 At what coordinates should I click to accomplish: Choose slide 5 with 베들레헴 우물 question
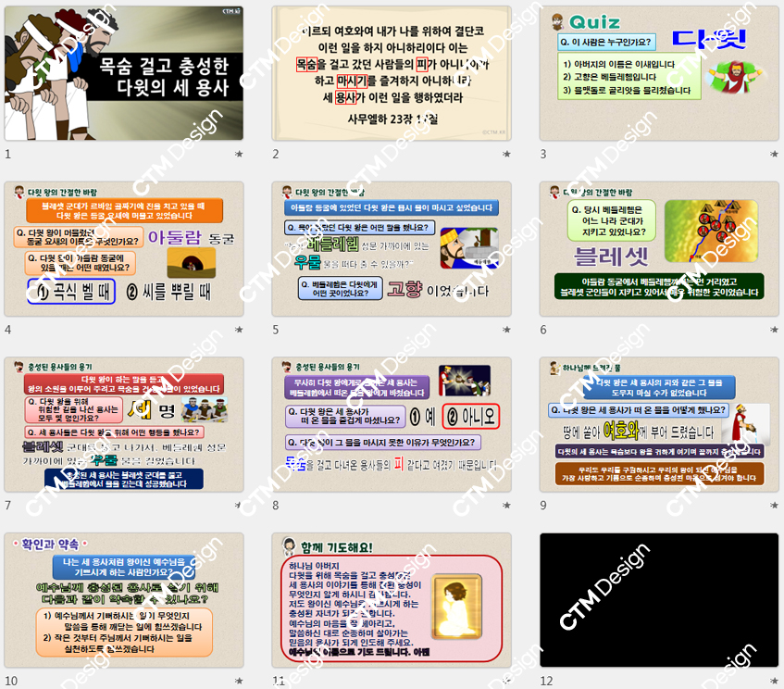[x=392, y=248]
